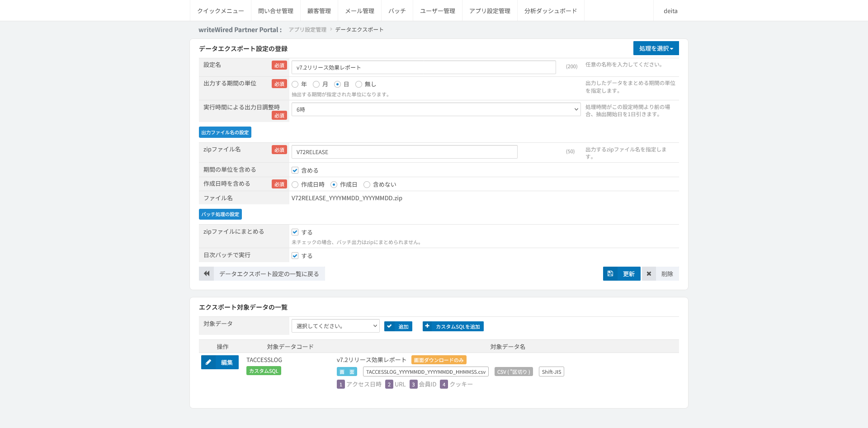Screen dimensions: 868x428
Task: Open the deita user menu
Action: coord(670,11)
